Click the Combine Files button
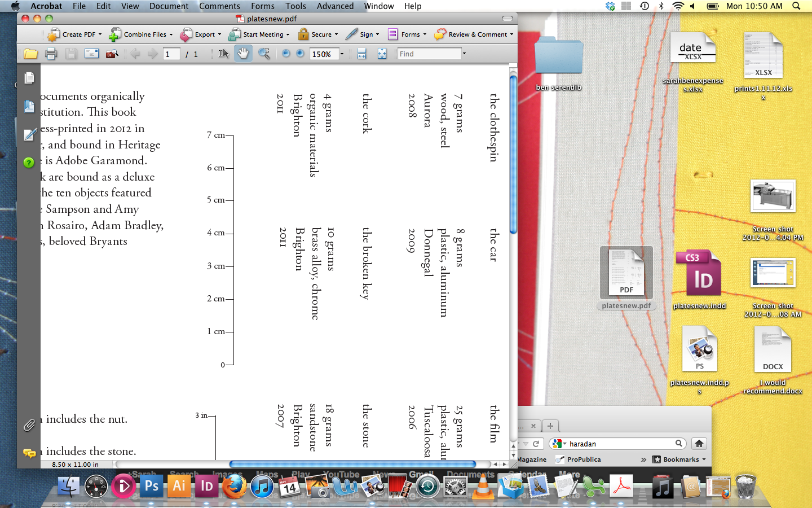This screenshot has width=812, height=508. (x=140, y=34)
